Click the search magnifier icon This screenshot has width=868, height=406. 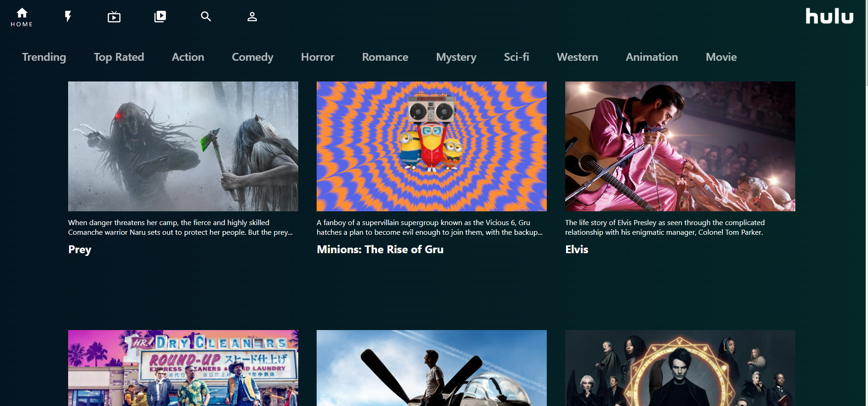click(206, 17)
